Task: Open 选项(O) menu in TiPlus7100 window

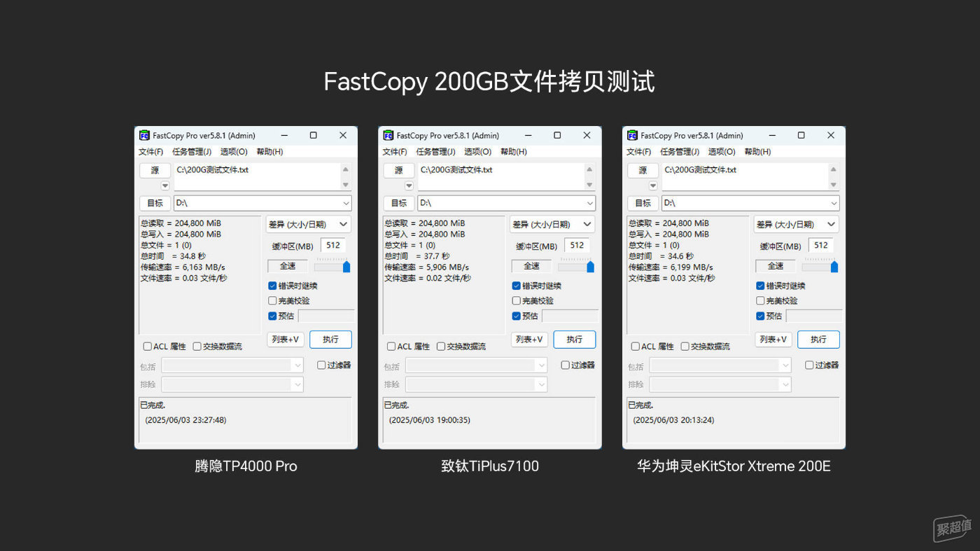Action: 477,151
